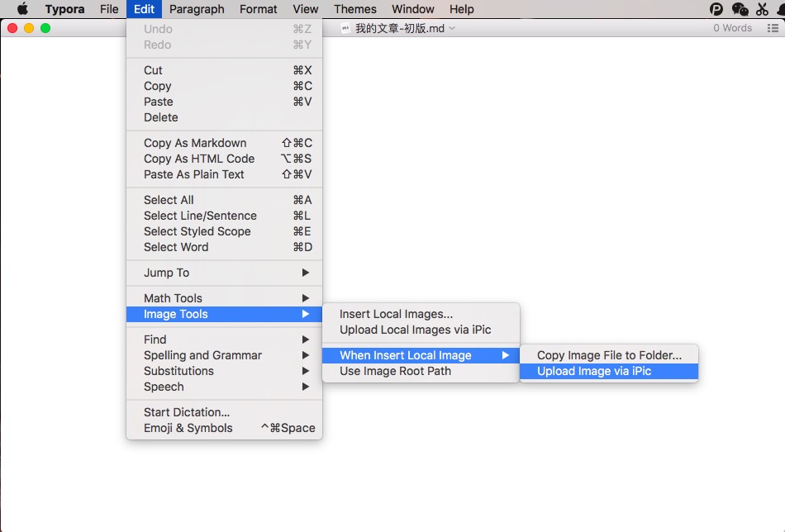Select Copy Image File to Folder…
The height and width of the screenshot is (532, 785).
609,355
